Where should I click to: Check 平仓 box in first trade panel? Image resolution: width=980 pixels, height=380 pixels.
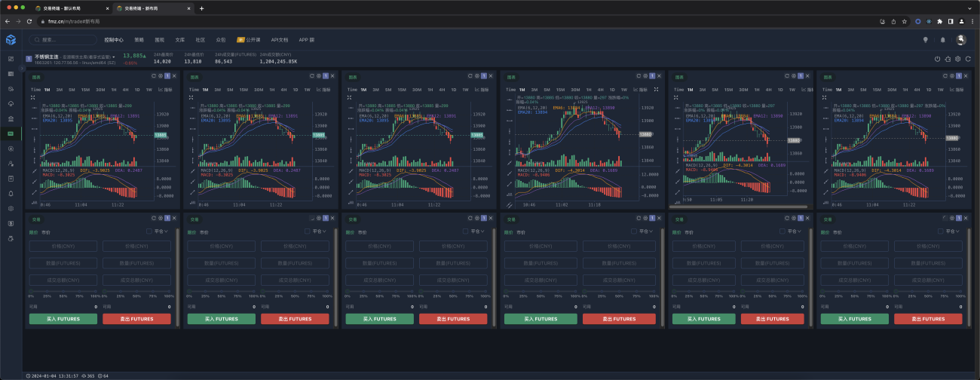click(x=149, y=231)
